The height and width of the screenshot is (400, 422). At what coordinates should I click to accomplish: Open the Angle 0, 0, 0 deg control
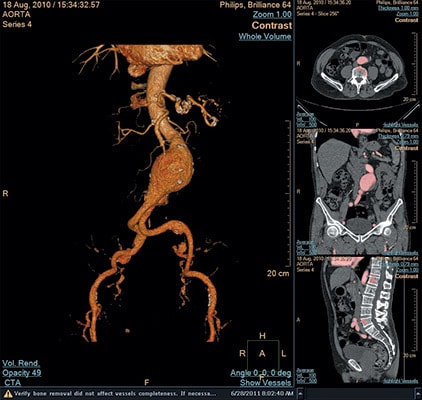(261, 373)
